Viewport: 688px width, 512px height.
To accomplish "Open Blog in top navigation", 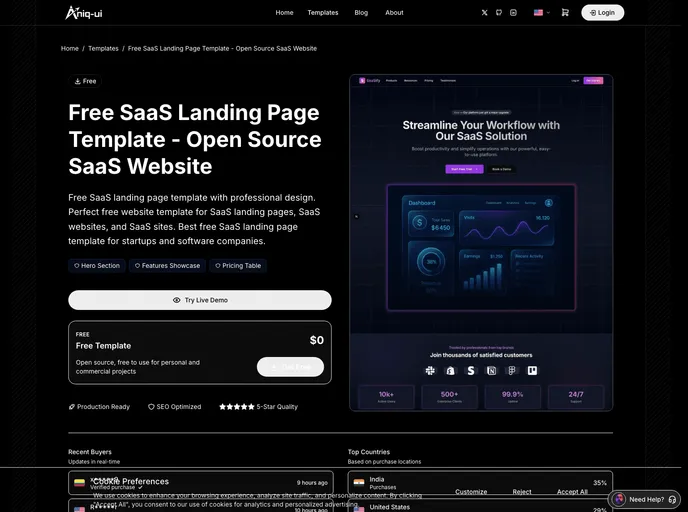I will 361,13.
